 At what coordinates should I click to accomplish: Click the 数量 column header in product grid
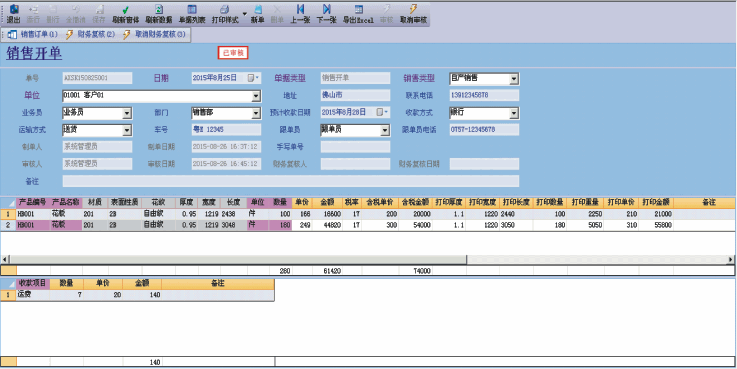click(281, 203)
